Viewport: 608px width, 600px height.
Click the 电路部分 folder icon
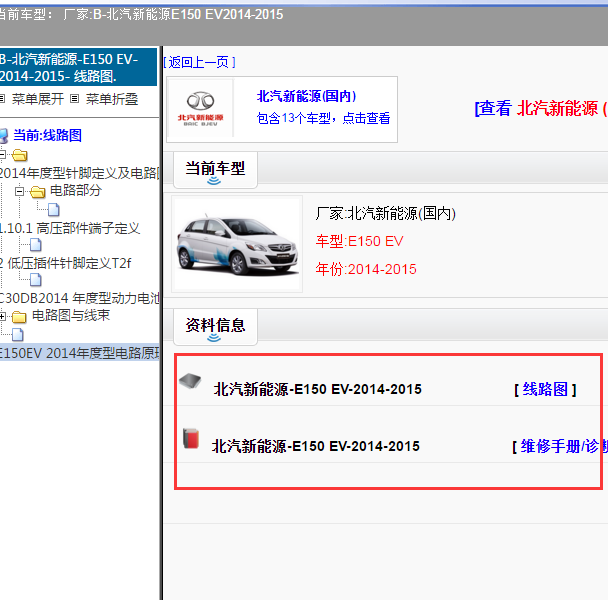(x=38, y=191)
